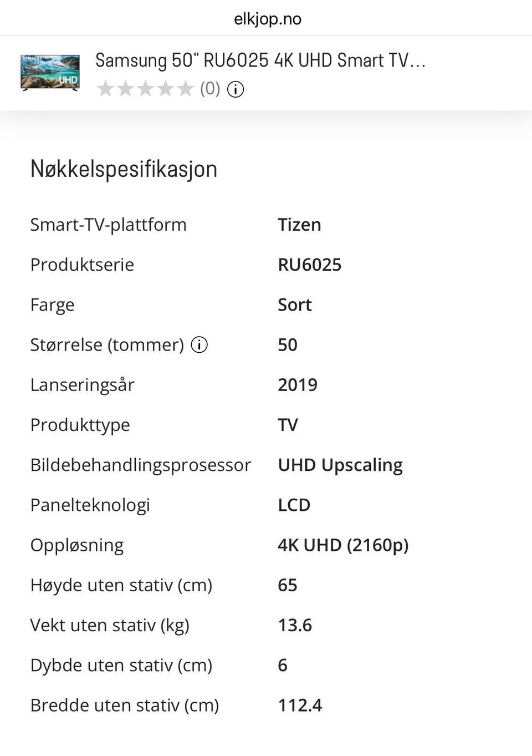This screenshot has height=756, width=532.
Task: Select the Smart-TV-plattform label
Action: [108, 225]
